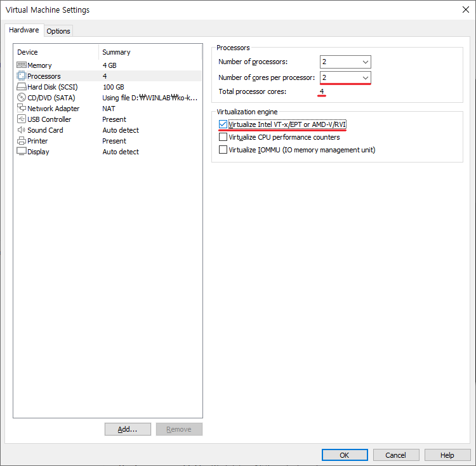Screen dimensions: 476x466
Task: Click the Processors summary value 4
Action: 105,76
